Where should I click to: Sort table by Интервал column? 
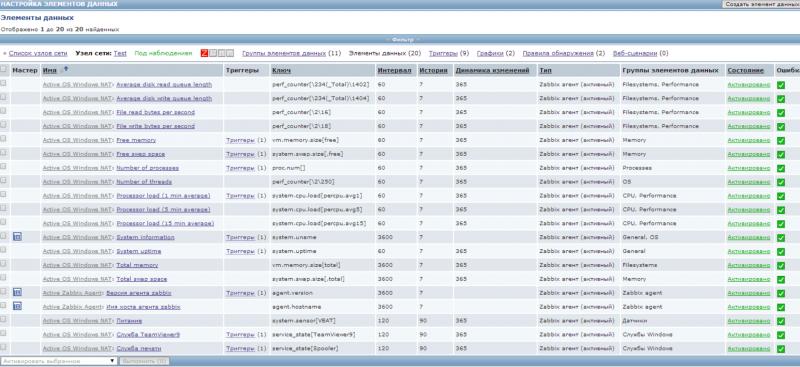(394, 70)
